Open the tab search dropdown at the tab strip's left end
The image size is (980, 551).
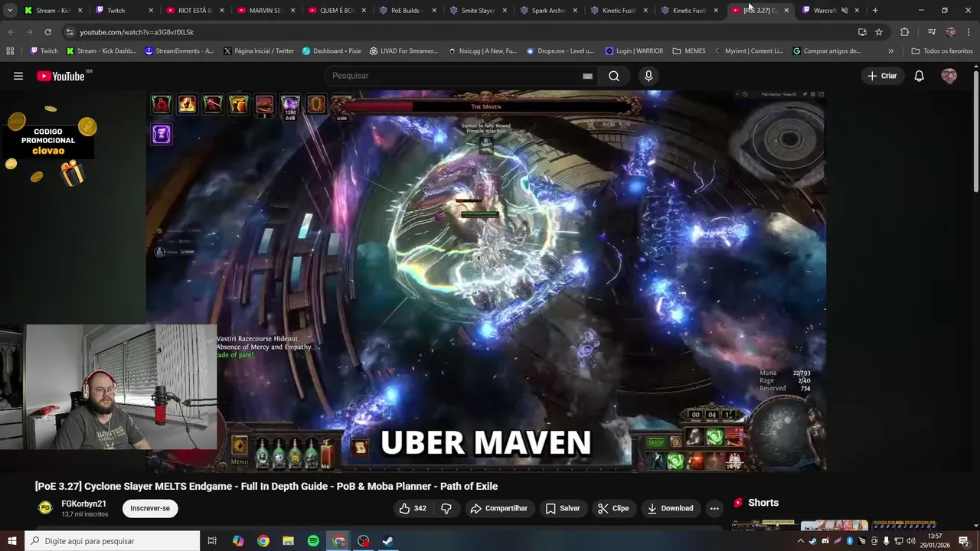pyautogui.click(x=10, y=11)
